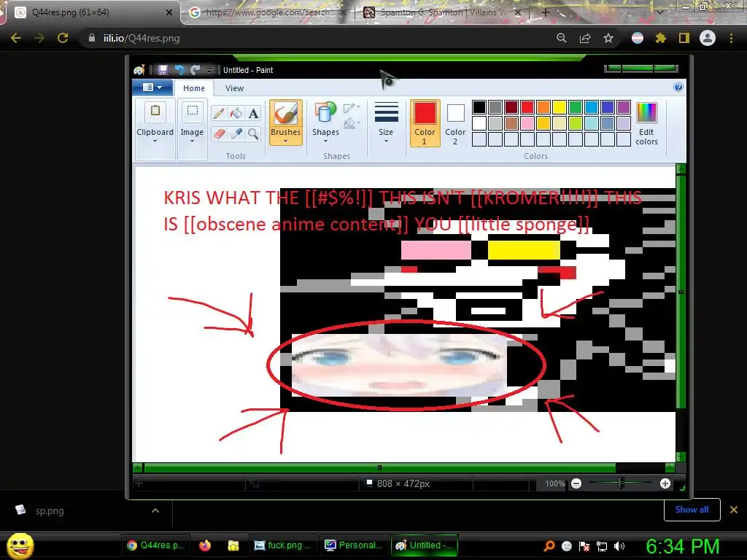747x560 pixels.
Task: Open the browser Extensions puzzle icon
Action: tap(660, 38)
